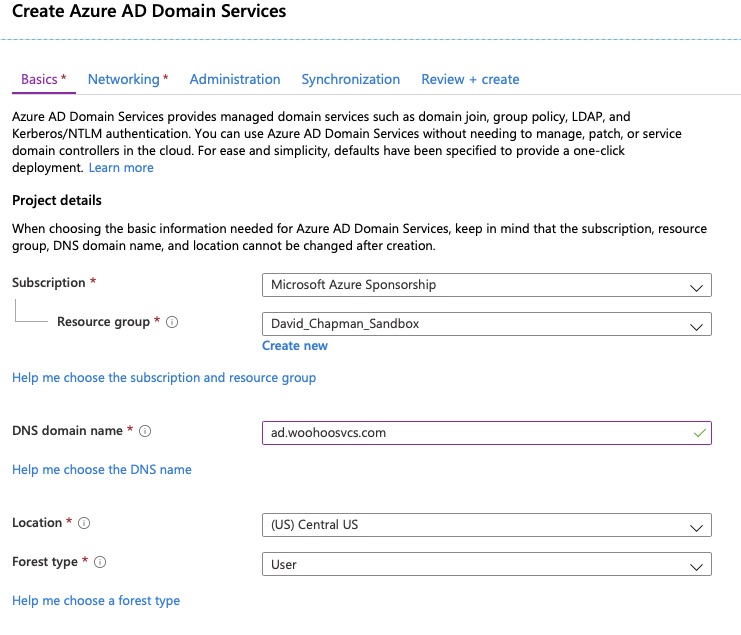This screenshot has height=635, width=741.
Task: Click the Resource group chevron arrow
Action: 696,327
